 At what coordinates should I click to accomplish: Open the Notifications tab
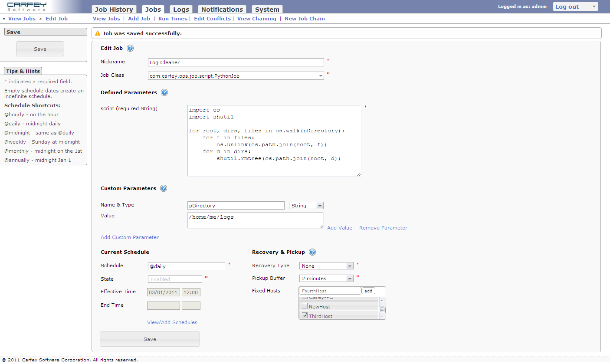[222, 10]
